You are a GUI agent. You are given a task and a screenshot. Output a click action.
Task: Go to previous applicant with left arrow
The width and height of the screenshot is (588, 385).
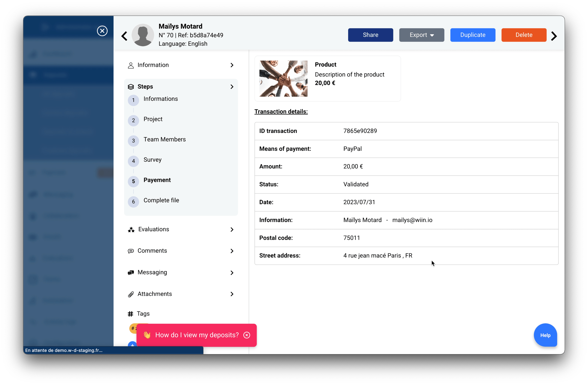124,36
